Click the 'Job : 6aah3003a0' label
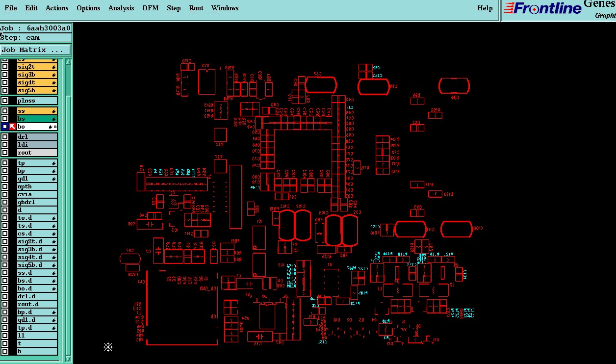616x364 pixels. [35, 28]
